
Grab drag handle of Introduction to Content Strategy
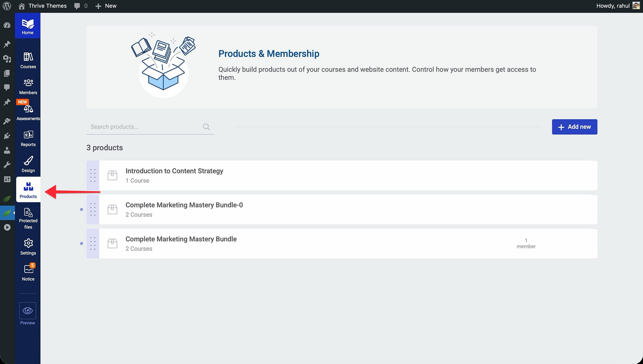pyautogui.click(x=93, y=175)
